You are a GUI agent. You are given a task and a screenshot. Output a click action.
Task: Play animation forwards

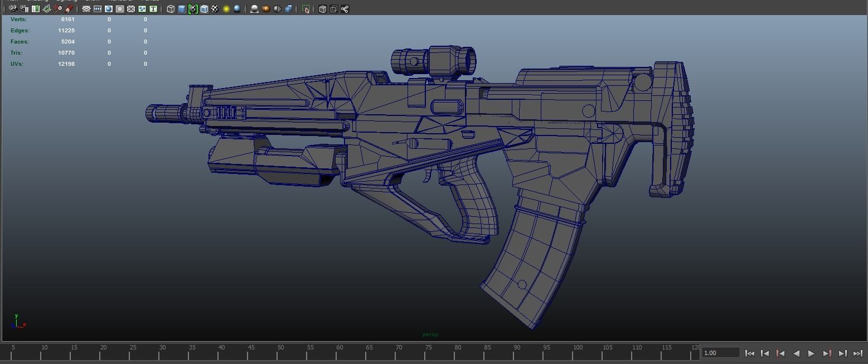coord(811,353)
